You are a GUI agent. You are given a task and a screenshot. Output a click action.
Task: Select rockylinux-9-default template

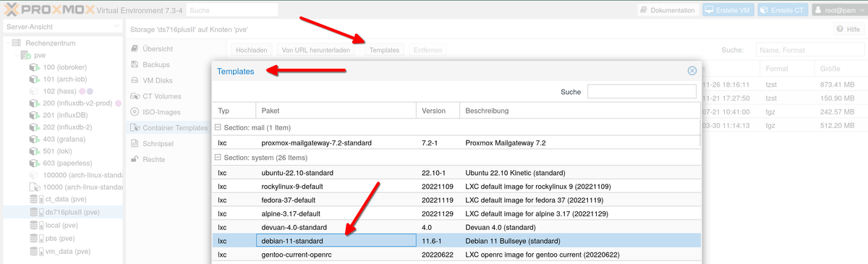point(457,186)
